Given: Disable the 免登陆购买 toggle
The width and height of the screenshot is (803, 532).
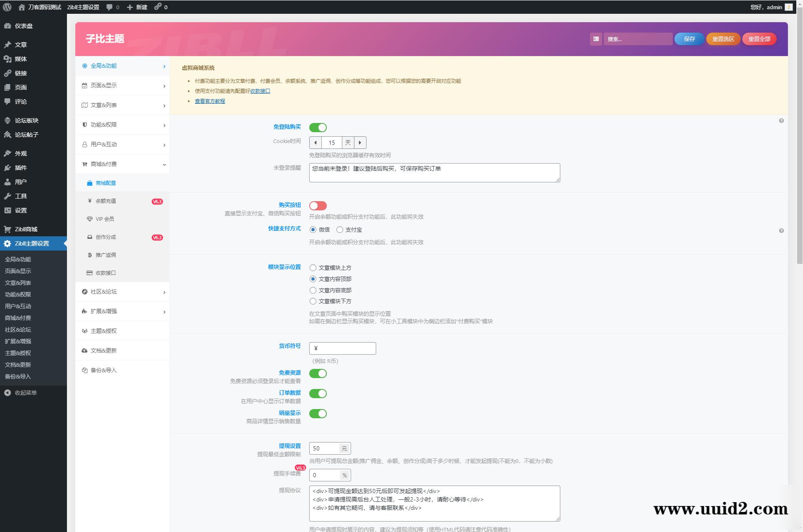Looking at the screenshot, I should pyautogui.click(x=318, y=127).
